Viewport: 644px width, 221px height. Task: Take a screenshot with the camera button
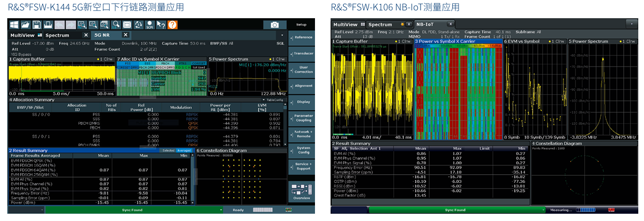pyautogui.click(x=274, y=25)
